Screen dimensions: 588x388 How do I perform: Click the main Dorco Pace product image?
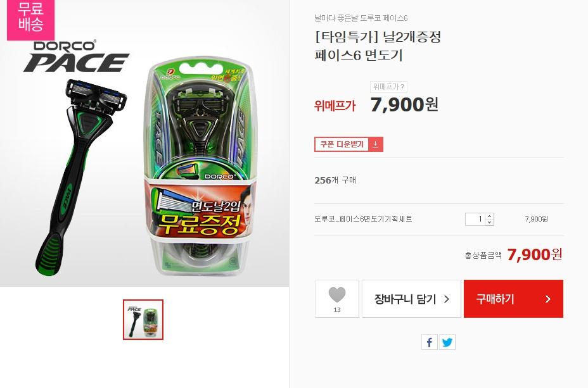click(x=144, y=150)
